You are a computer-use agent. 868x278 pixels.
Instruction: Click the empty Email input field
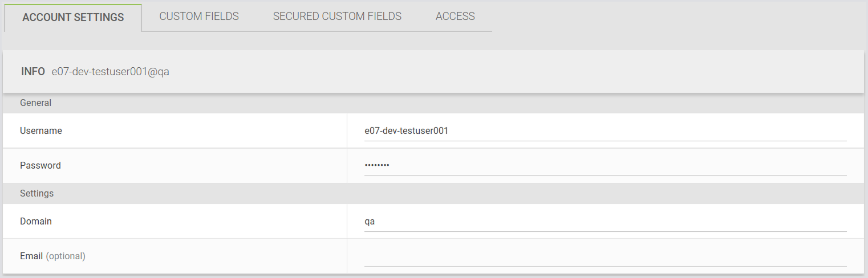(x=605, y=256)
